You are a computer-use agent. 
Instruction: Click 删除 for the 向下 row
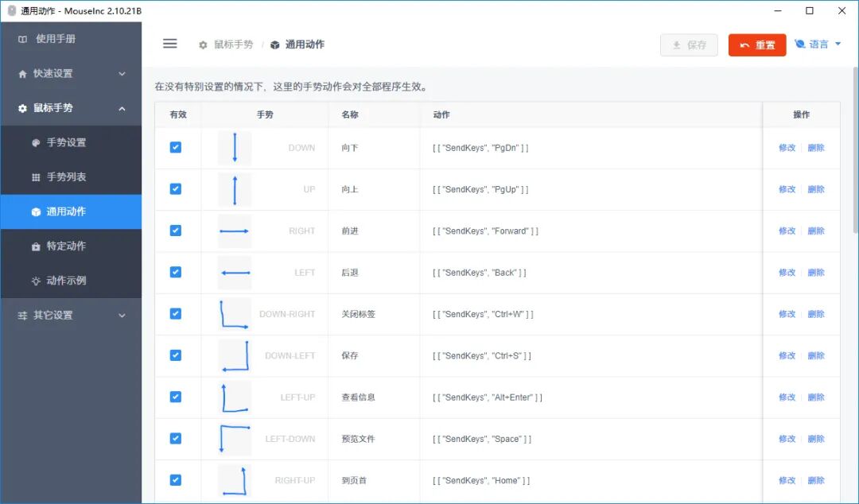pos(816,148)
